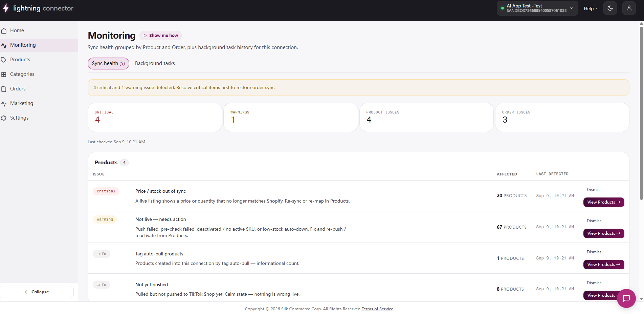Click the critical issues alert banner text

click(184, 88)
